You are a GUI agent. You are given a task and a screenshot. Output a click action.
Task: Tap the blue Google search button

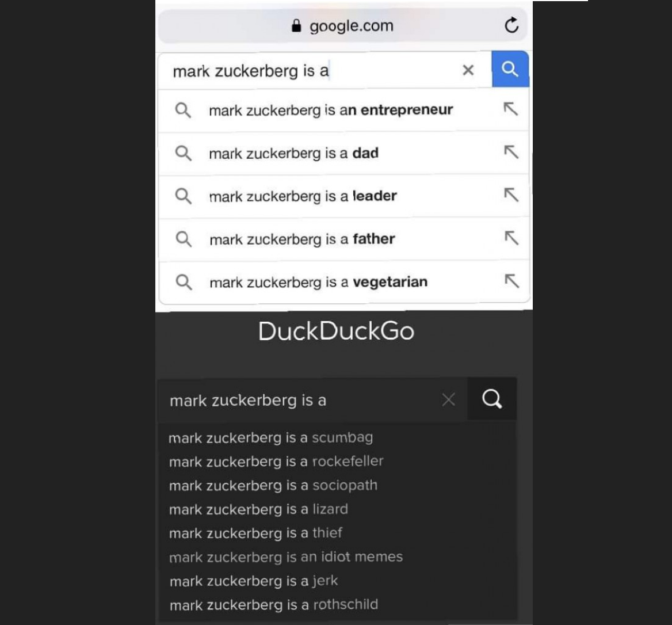[510, 69]
